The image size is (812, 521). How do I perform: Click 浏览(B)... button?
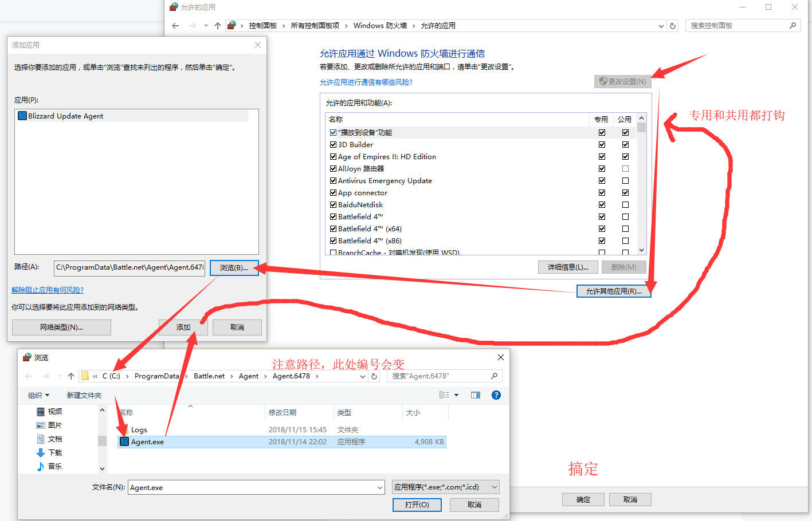pyautogui.click(x=234, y=268)
